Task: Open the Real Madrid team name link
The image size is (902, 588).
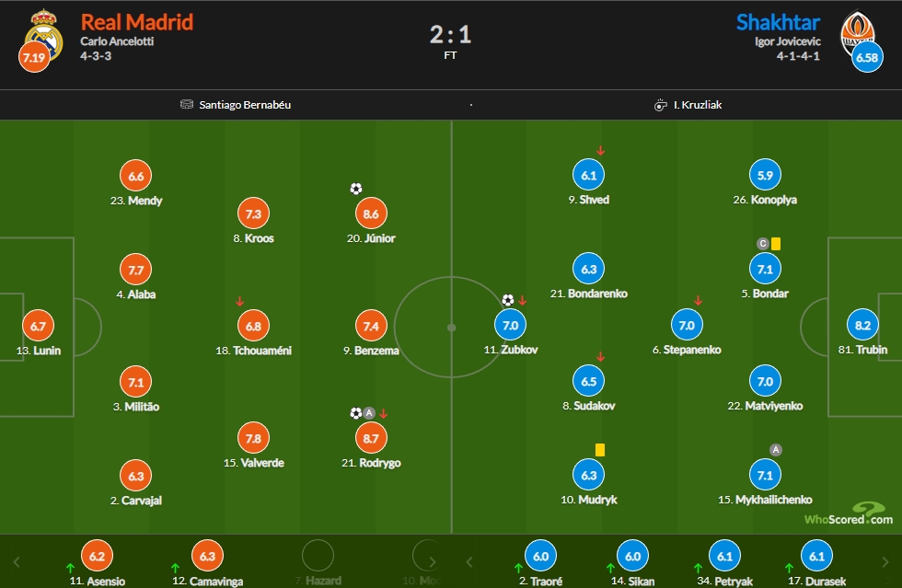Action: pyautogui.click(x=137, y=22)
